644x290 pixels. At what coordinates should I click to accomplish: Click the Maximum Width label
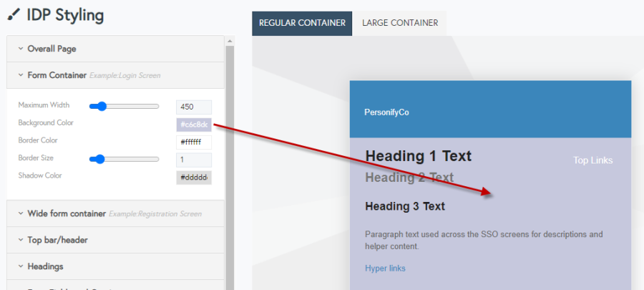[x=44, y=105]
